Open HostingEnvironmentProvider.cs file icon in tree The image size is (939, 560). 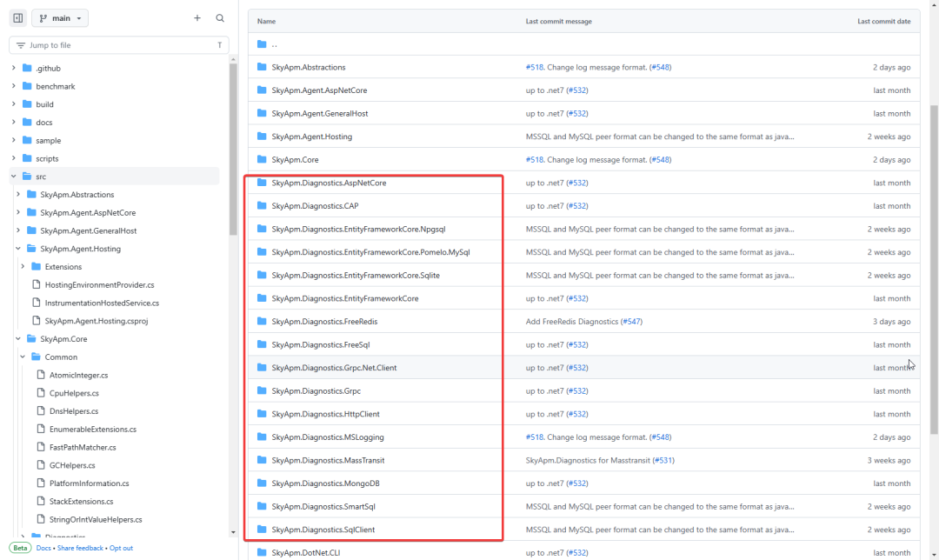pos(36,284)
